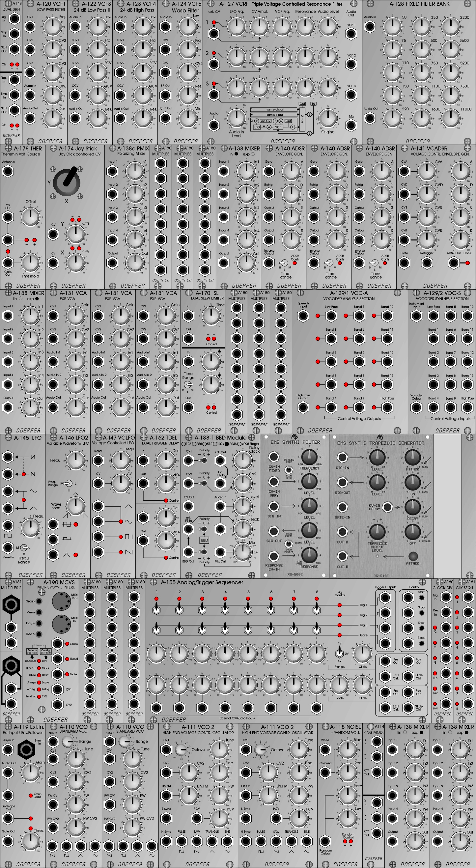Adjust the Time knob on A-170 Slew Limiter
The image size is (476, 868).
point(211,316)
